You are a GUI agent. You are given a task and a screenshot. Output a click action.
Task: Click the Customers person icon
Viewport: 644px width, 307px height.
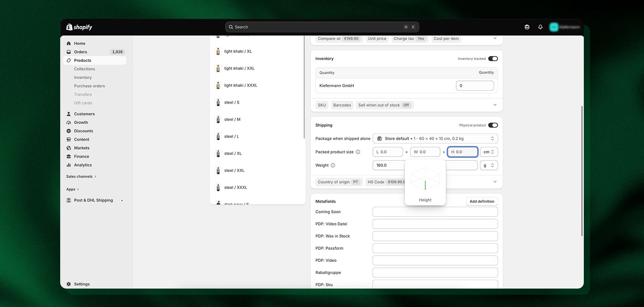click(x=69, y=114)
